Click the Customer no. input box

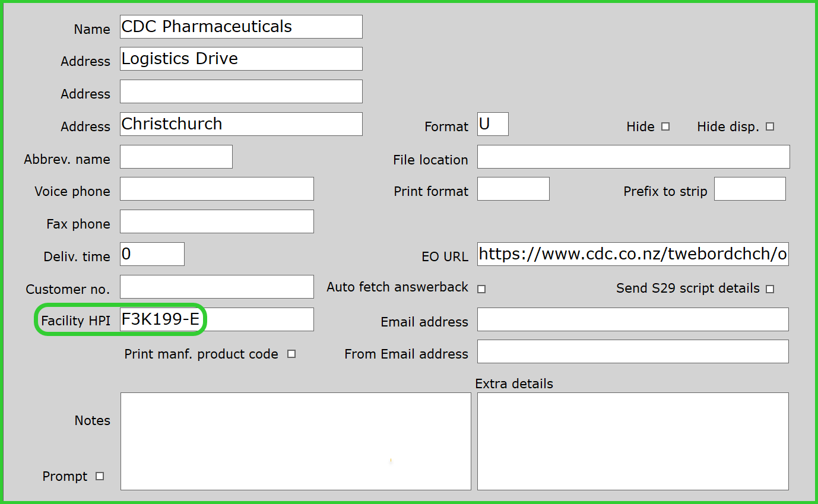217,287
